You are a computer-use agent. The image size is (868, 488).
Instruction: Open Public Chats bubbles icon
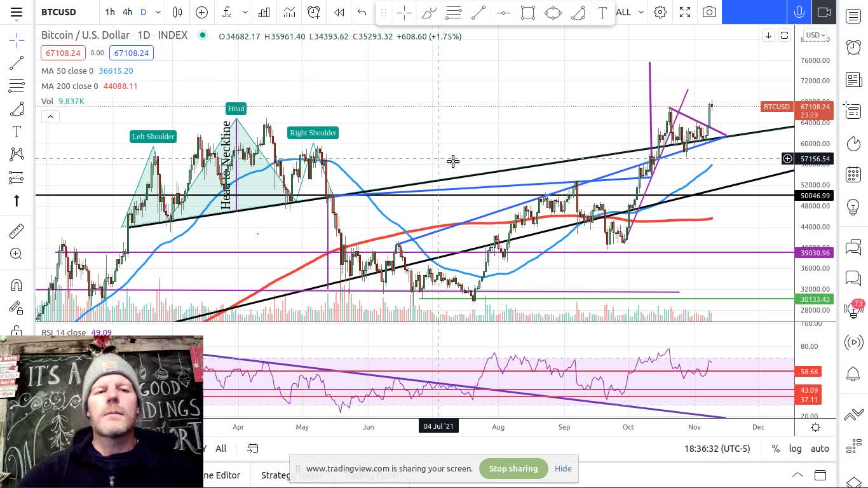click(x=853, y=247)
